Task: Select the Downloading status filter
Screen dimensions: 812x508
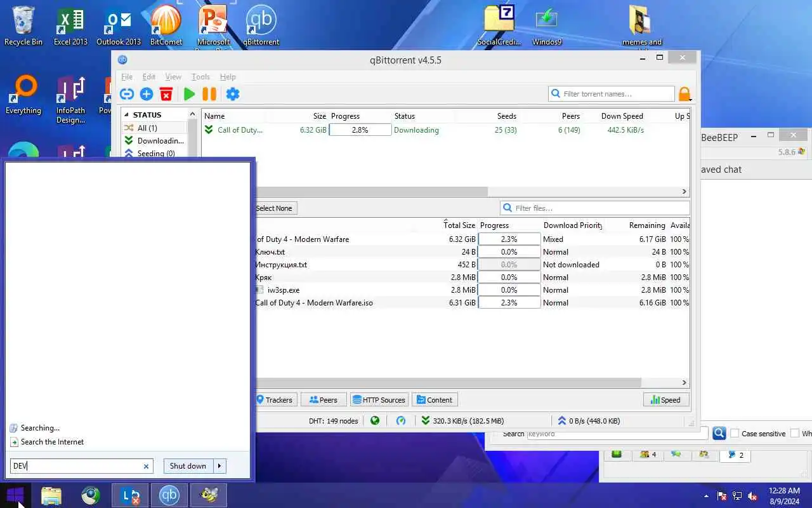Action: (154, 140)
